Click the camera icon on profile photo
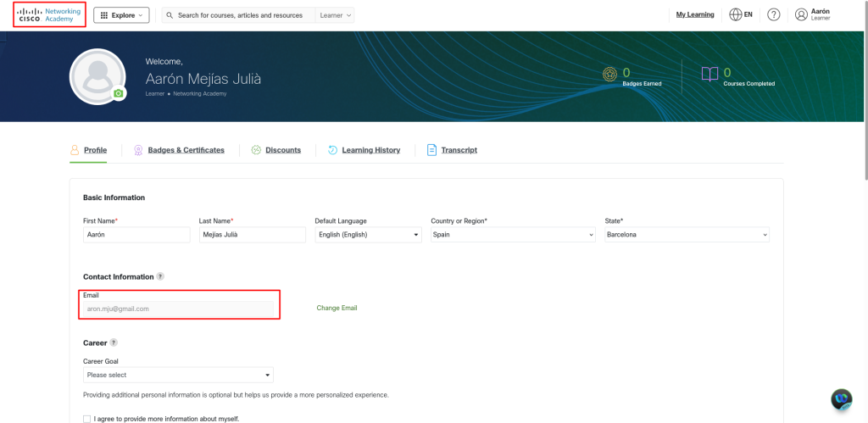 (x=119, y=93)
